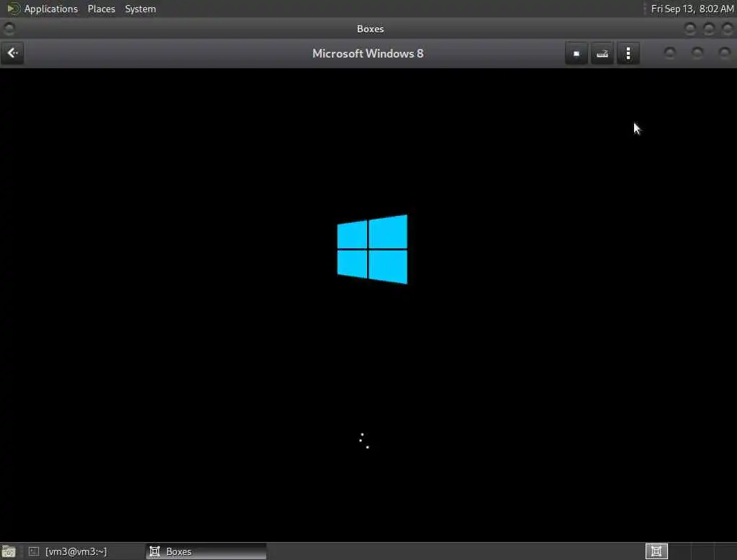Open the System menu
737x560 pixels.
pyautogui.click(x=140, y=9)
